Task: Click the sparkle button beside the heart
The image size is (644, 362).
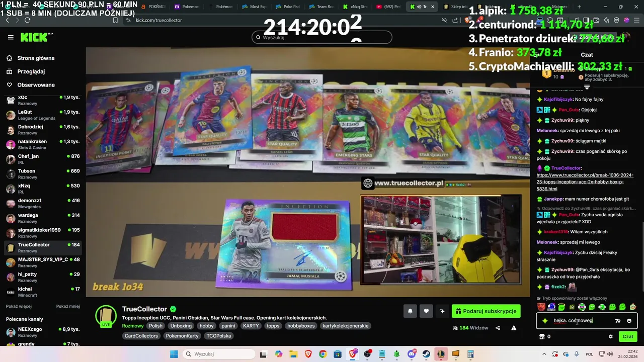Action: 442,311
